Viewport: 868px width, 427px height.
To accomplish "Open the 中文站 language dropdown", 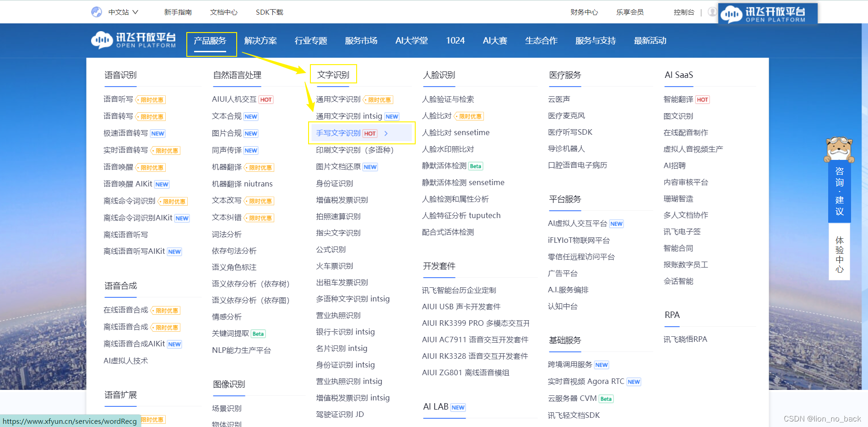I will point(123,12).
